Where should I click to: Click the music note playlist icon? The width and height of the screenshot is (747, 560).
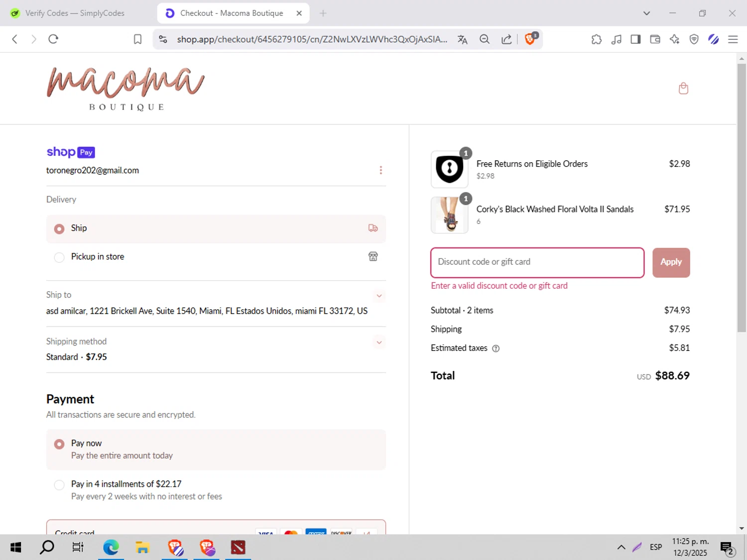click(x=616, y=39)
